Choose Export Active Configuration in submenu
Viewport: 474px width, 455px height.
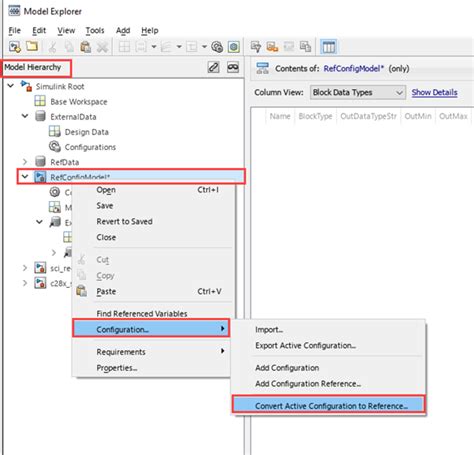tap(305, 345)
